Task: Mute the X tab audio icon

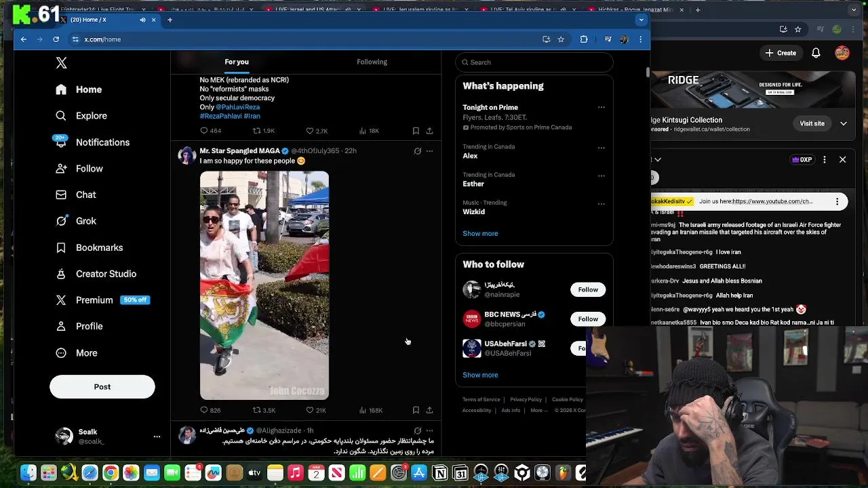Action: click(142, 20)
